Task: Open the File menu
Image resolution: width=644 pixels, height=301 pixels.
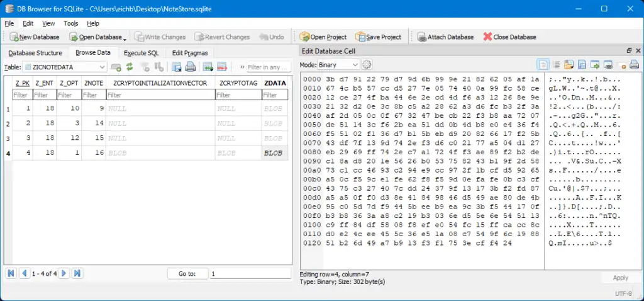Action: click(x=9, y=23)
